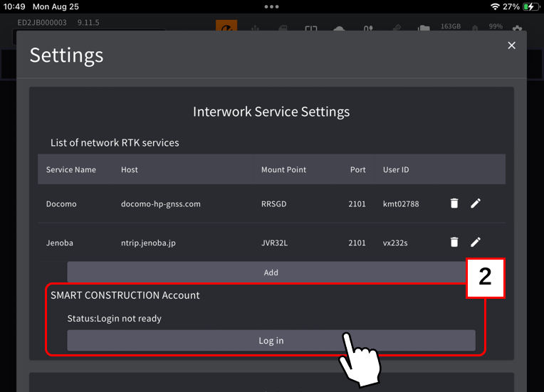Screen dimensions: 544x392
Task: Select the Docomo service name cell
Action: coord(61,203)
